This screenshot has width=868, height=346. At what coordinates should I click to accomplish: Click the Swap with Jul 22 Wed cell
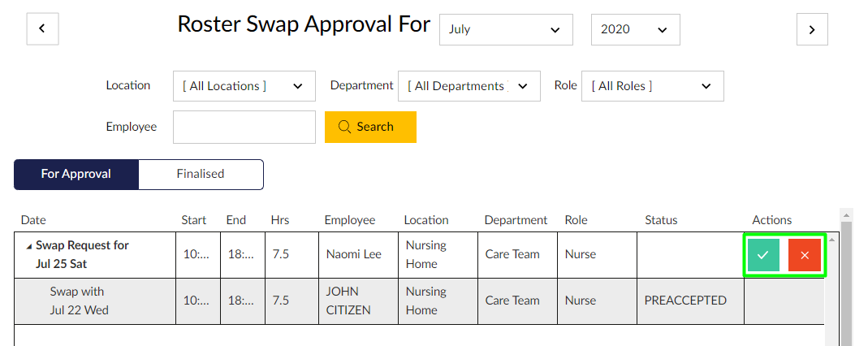[x=95, y=301]
